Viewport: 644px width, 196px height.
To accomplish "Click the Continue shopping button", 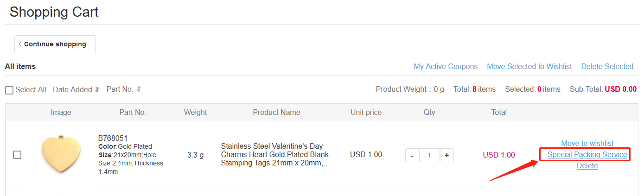I will click(55, 44).
